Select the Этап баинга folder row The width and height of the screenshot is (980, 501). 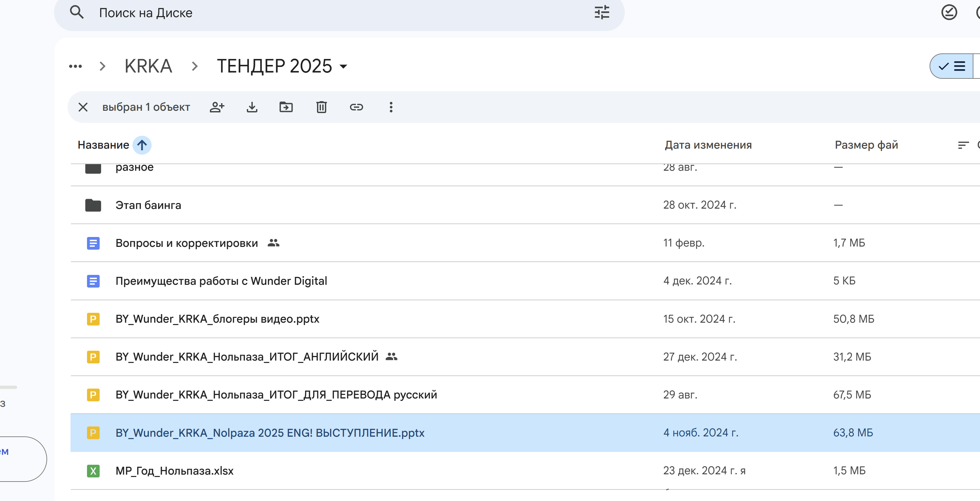[x=148, y=205]
